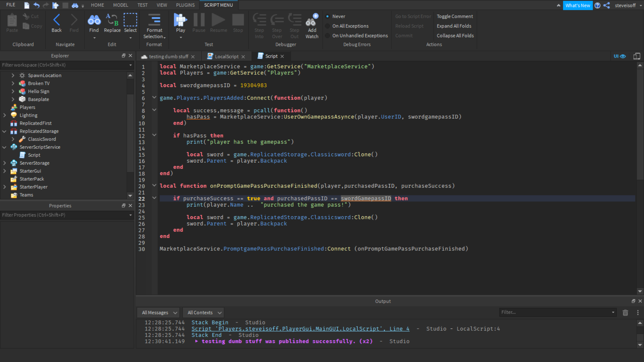
Task: Expand the Lighting tree node
Action: point(5,115)
